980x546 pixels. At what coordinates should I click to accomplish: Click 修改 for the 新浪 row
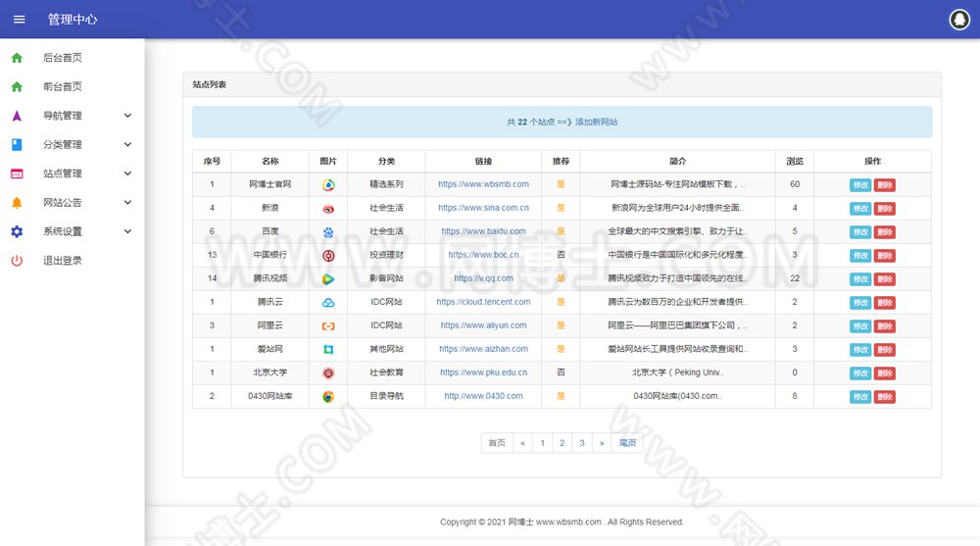click(x=860, y=208)
